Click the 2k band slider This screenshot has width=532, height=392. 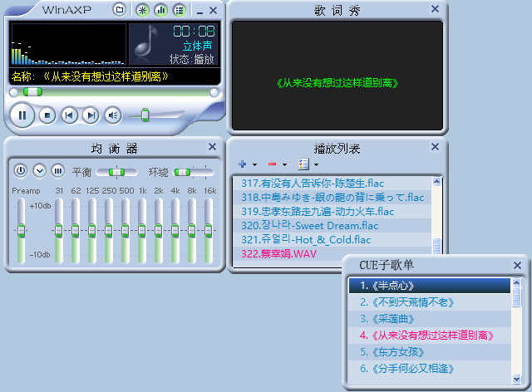click(x=159, y=231)
